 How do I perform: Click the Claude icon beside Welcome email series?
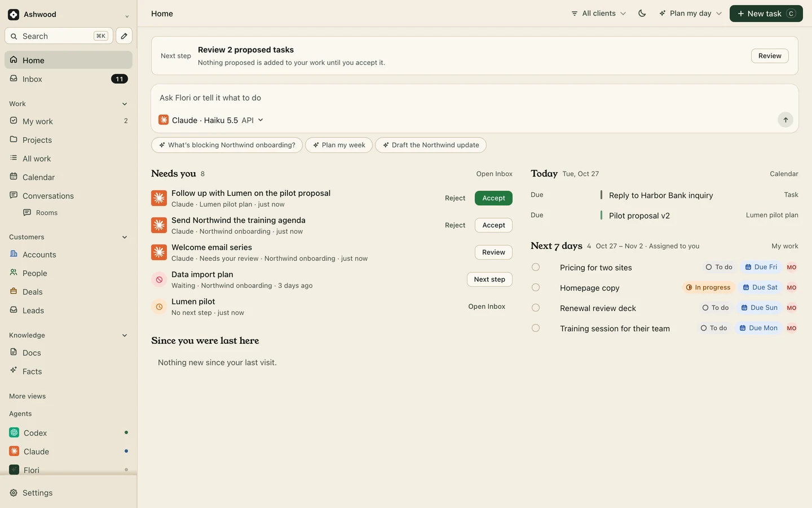click(159, 252)
